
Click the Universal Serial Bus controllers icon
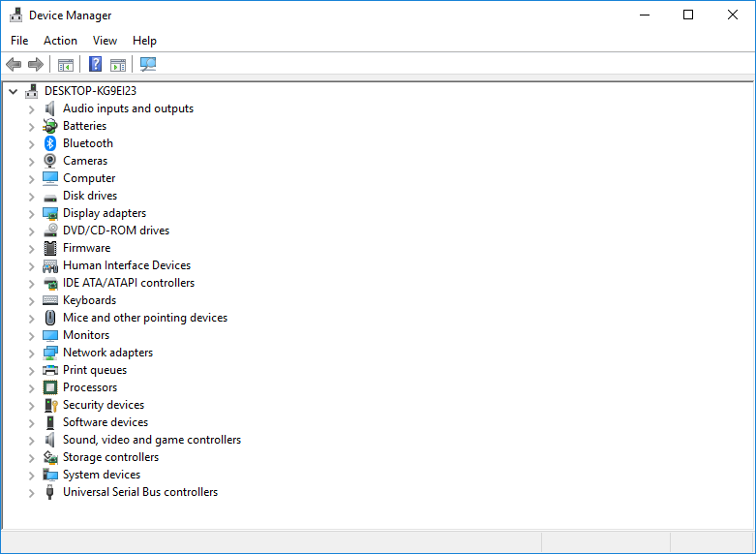pyautogui.click(x=50, y=492)
